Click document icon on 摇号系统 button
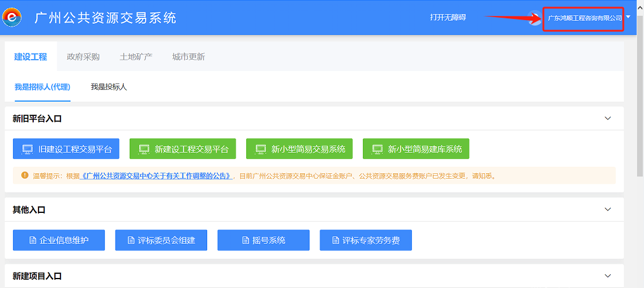 [x=246, y=241]
